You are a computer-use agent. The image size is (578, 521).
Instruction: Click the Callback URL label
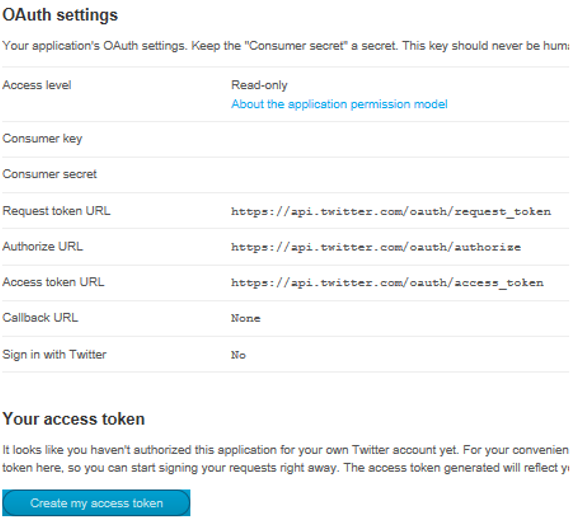click(40, 318)
